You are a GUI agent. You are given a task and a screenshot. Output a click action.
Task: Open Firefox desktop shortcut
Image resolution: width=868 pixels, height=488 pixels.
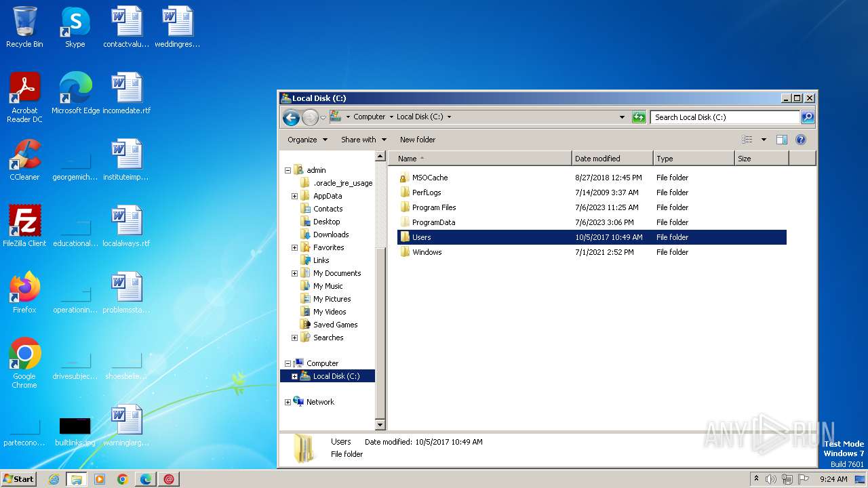coord(24,293)
